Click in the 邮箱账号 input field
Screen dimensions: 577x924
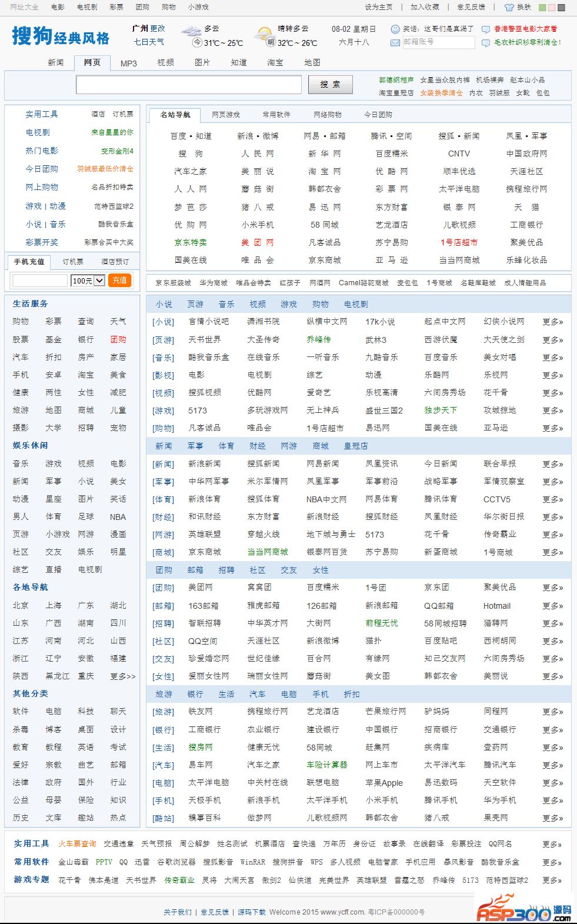click(438, 42)
